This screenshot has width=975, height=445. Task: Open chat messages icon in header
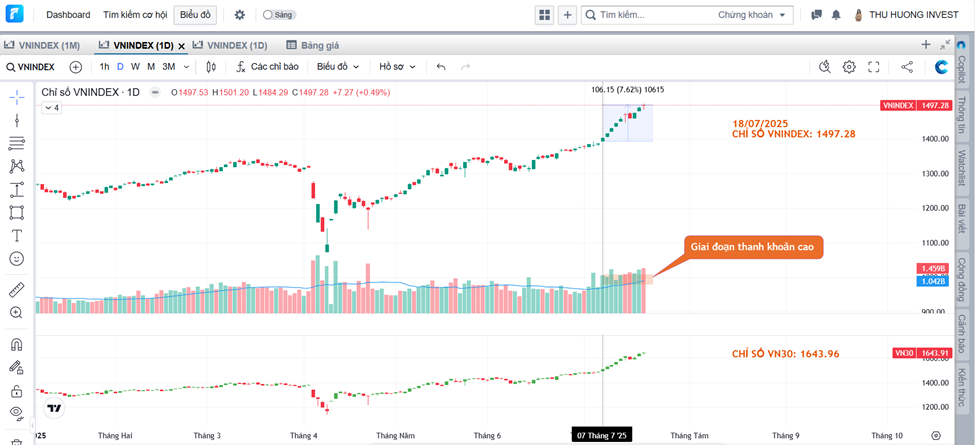pyautogui.click(x=817, y=15)
